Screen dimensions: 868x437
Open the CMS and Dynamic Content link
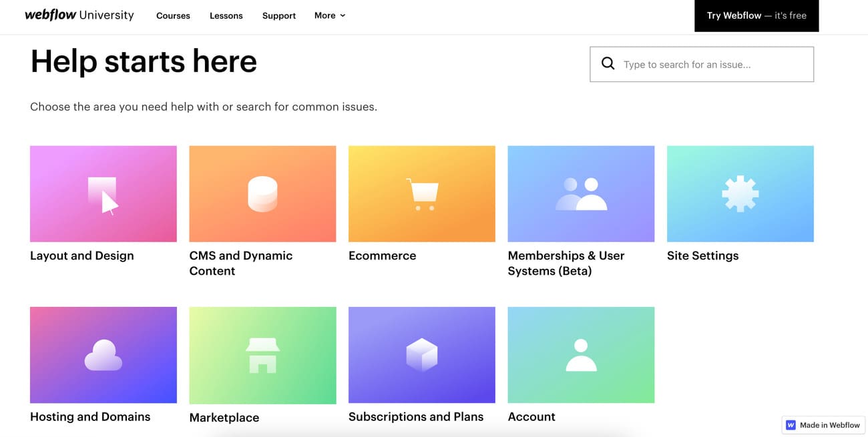(x=241, y=263)
